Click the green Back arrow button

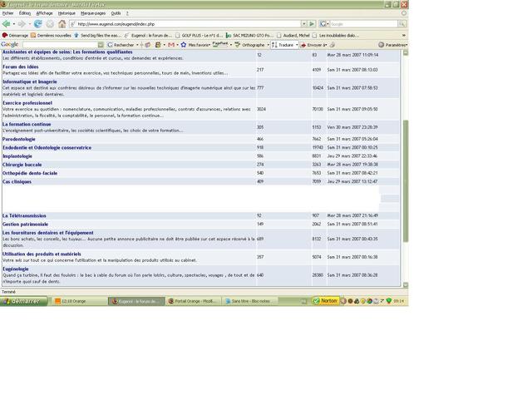coord(6,24)
